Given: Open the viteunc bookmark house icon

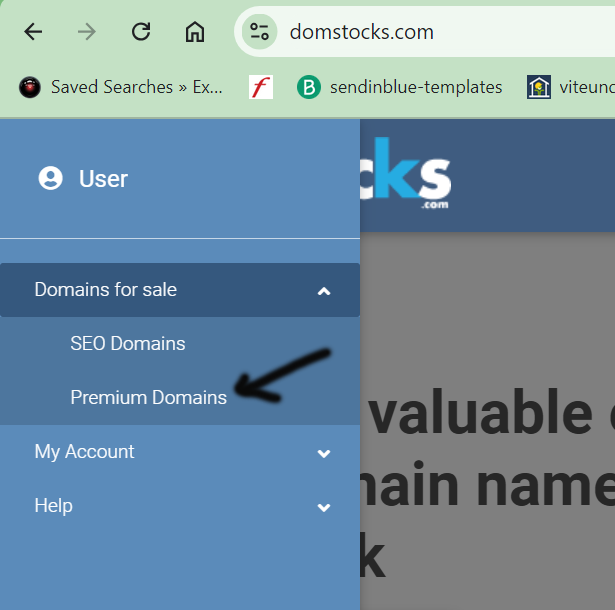Looking at the screenshot, I should coord(539,87).
